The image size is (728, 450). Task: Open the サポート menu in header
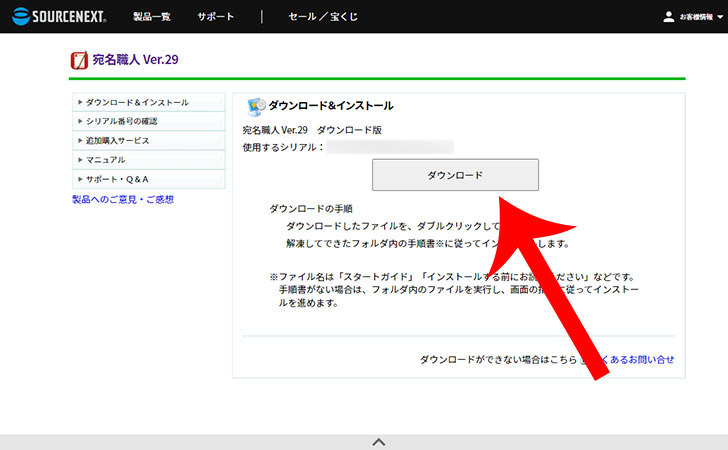click(215, 17)
